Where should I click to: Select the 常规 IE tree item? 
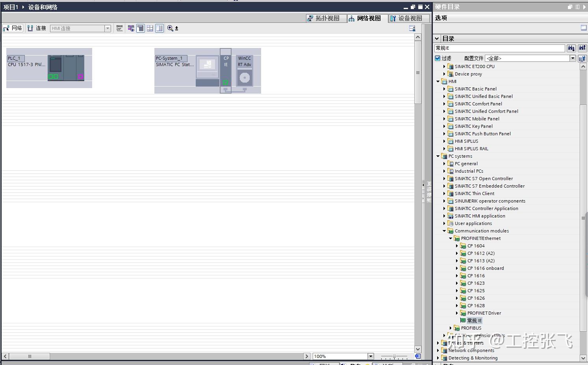click(475, 321)
